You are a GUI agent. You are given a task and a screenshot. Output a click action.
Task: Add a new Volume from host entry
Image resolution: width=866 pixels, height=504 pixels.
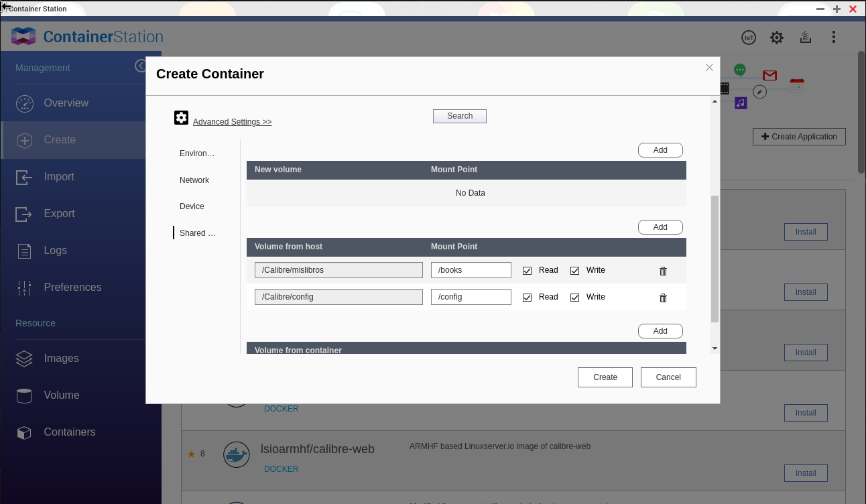coord(660,227)
